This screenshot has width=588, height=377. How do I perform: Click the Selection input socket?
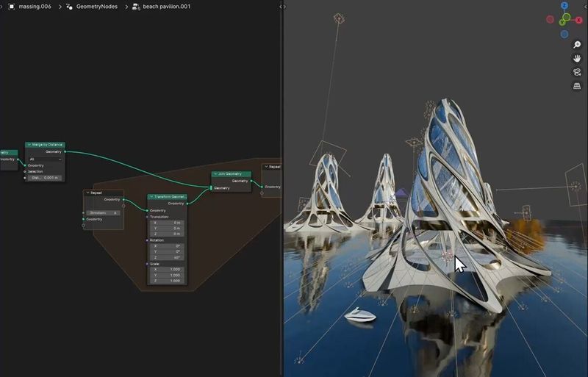coord(25,171)
